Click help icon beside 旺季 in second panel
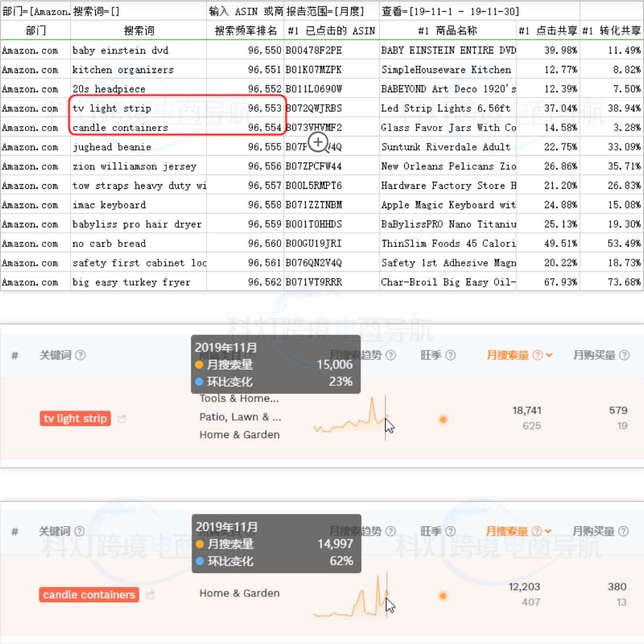Image resolution: width=644 pixels, height=644 pixels. [450, 531]
